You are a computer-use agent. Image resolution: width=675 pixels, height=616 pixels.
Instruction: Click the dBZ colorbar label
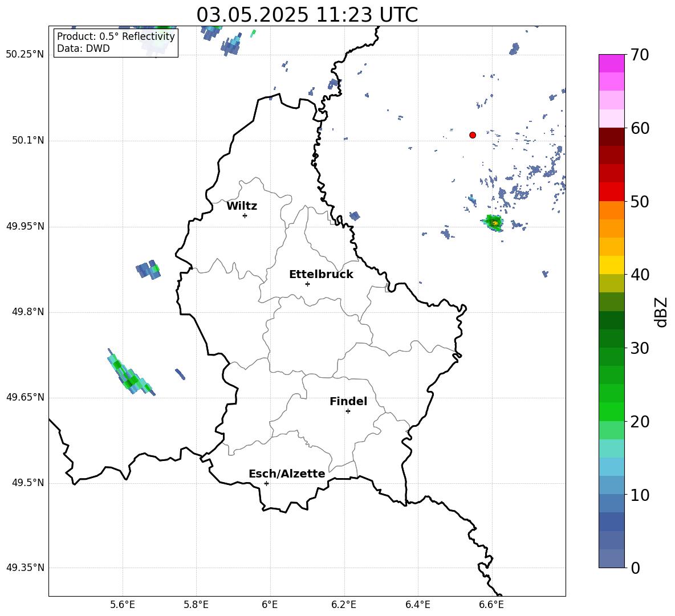click(x=662, y=312)
